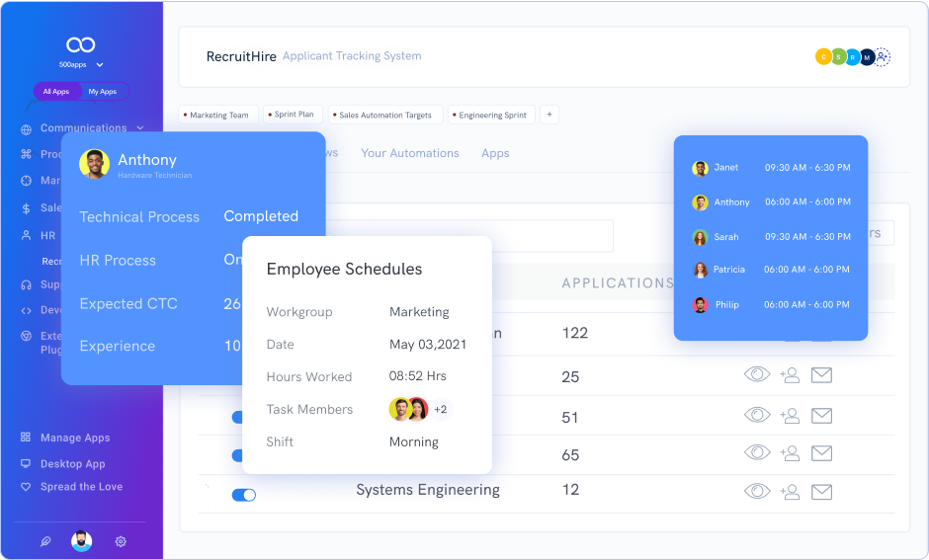
Task: Email the job with 65 applications
Action: coord(821,453)
